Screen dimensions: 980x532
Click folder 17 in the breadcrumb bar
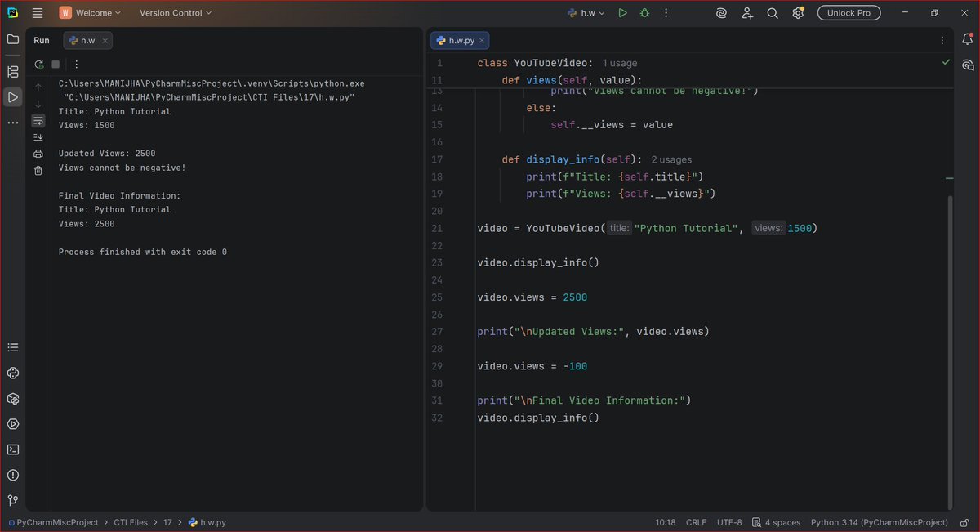[167, 522]
